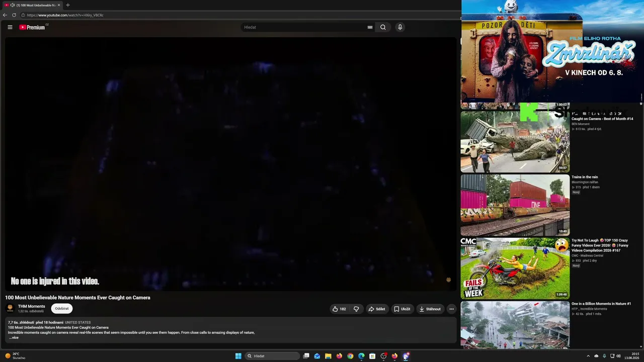Open Microsoft Store from taskbar
This screenshot has width=644, height=362.
tap(372, 356)
